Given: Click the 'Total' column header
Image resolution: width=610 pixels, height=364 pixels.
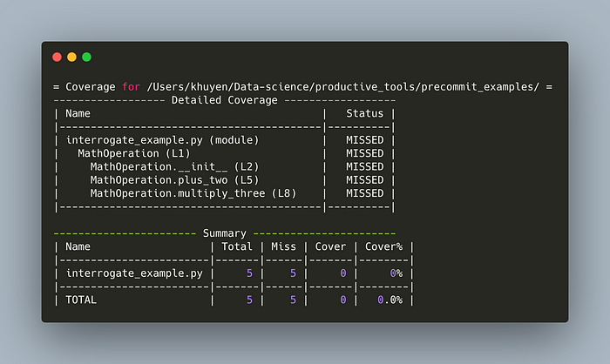Looking at the screenshot, I should (236, 246).
